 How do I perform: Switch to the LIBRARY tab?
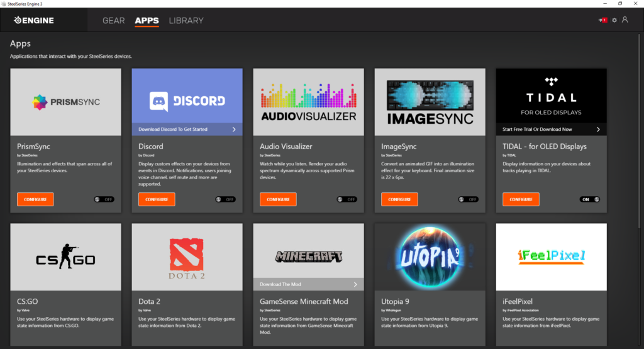[x=186, y=20]
